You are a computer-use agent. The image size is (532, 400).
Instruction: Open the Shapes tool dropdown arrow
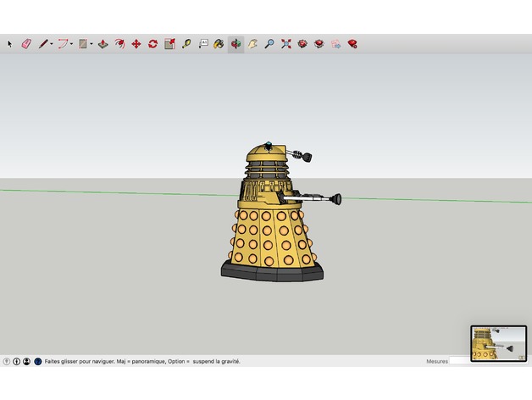pos(92,43)
